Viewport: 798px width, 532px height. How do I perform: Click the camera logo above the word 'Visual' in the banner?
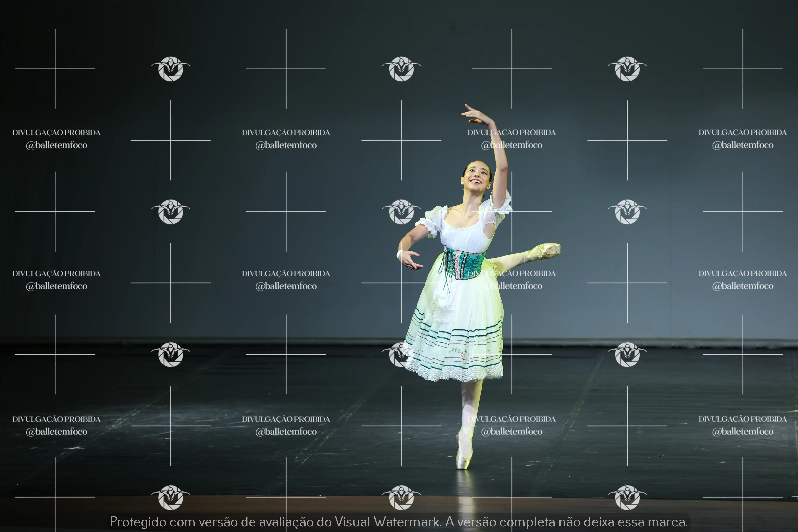401,497
